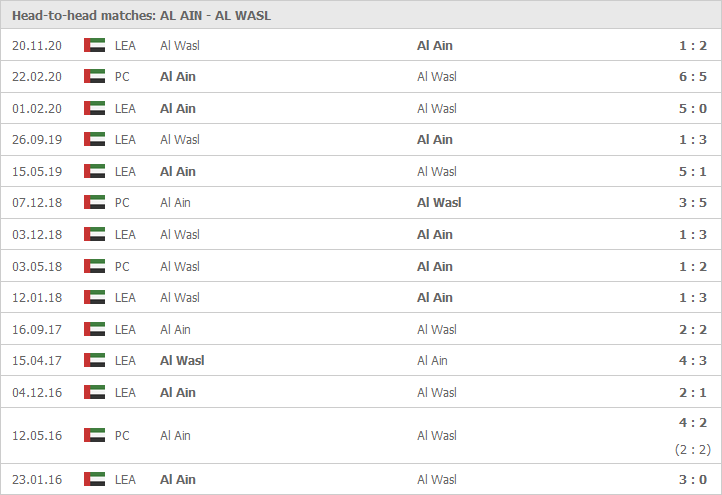
Task: Select the LEA label on 03.12.18 row
Action: tap(125, 234)
